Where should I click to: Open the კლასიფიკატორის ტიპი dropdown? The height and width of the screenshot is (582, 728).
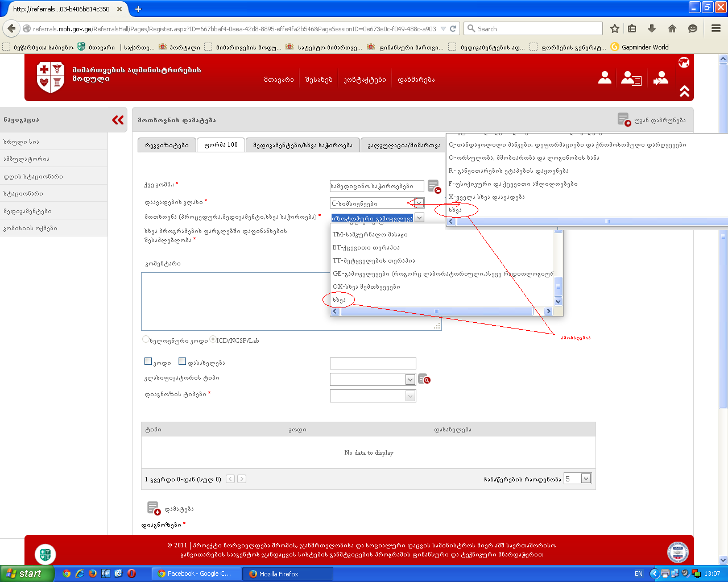pyautogui.click(x=410, y=379)
